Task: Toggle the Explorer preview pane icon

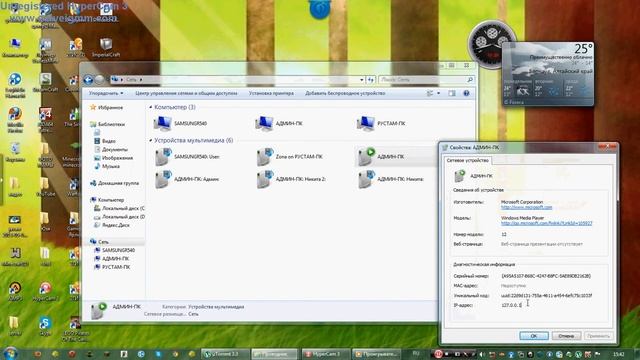Action: tap(452, 93)
